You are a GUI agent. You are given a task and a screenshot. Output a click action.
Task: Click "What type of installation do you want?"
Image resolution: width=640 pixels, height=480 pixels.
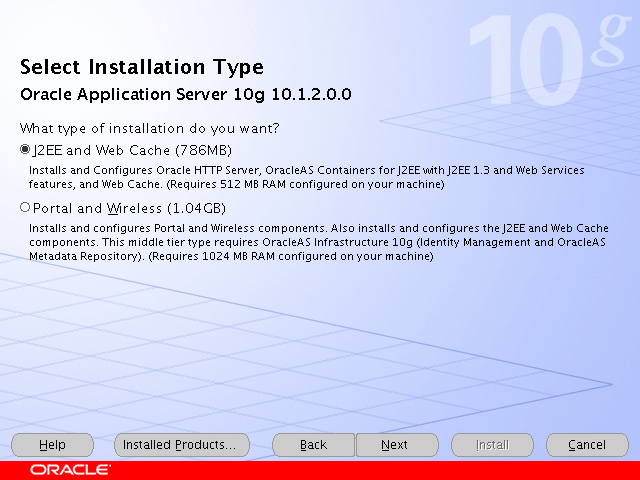click(x=149, y=129)
